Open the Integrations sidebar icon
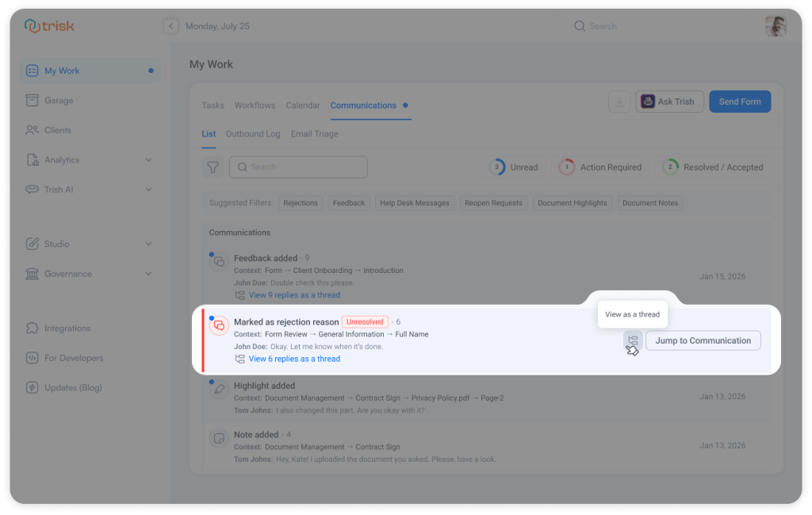This screenshot has height=515, width=812. coord(32,328)
